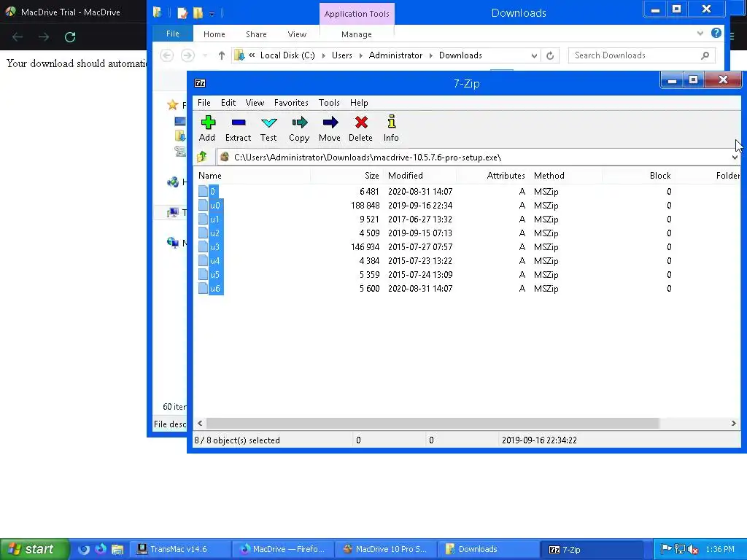The height and width of the screenshot is (560, 747).
Task: Open the Manage tab in Explorer
Action: tap(356, 34)
